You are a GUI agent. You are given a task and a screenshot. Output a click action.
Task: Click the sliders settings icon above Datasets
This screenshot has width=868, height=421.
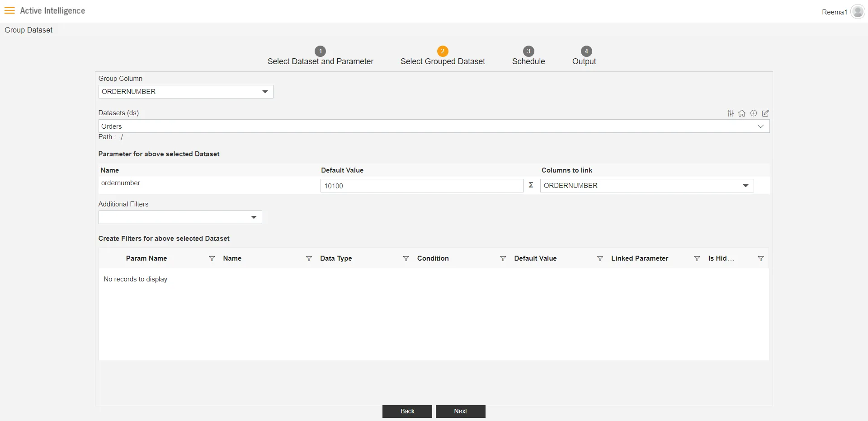731,113
